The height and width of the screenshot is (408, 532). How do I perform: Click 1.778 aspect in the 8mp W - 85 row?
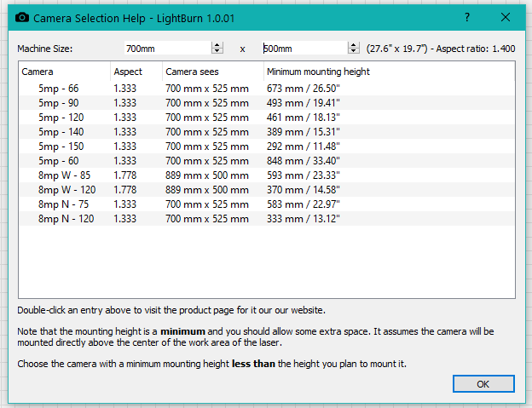click(x=124, y=175)
